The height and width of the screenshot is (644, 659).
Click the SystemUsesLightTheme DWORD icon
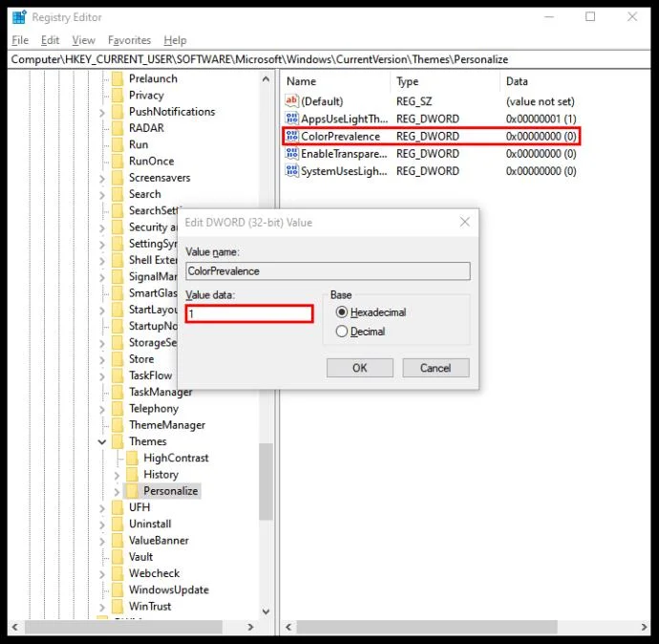coord(291,171)
